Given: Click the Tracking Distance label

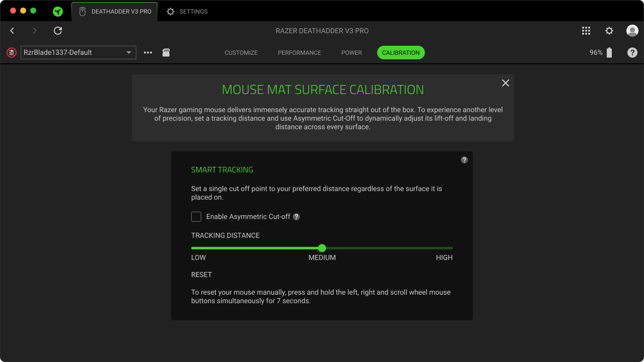Looking at the screenshot, I should click(225, 235).
